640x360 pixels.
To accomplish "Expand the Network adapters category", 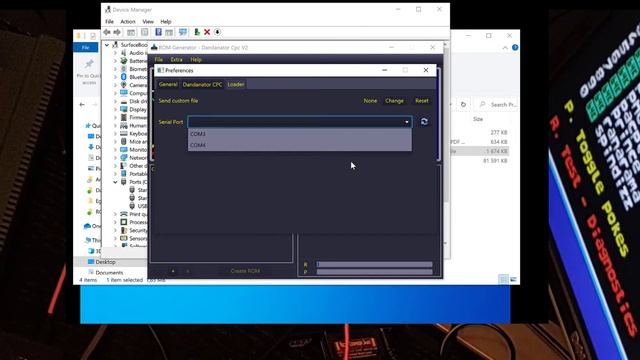I will (115, 158).
